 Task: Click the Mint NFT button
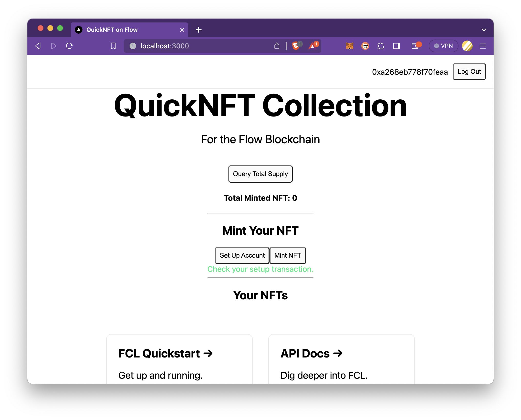[287, 255]
